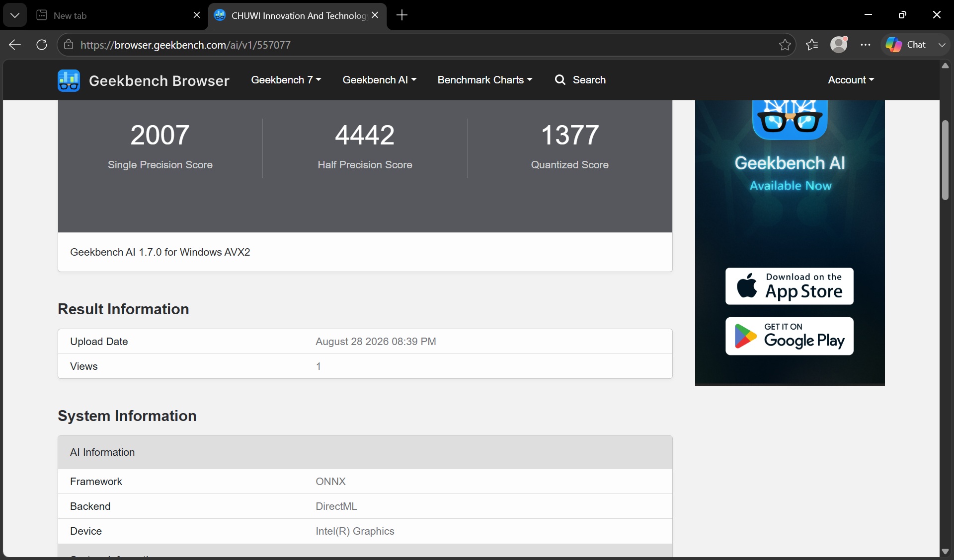Open the browser profile avatar
954x560 pixels.
point(839,45)
